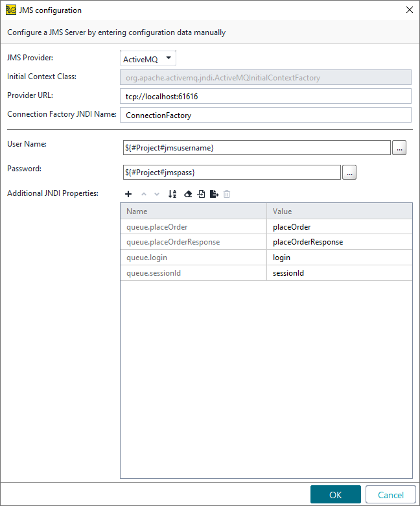
Task: Clear property values with the eraser icon
Action: [x=188, y=194]
